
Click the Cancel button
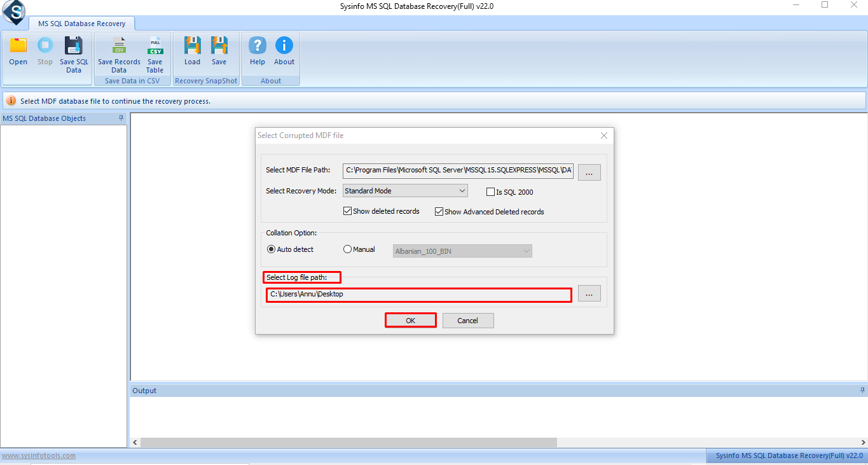click(x=468, y=321)
